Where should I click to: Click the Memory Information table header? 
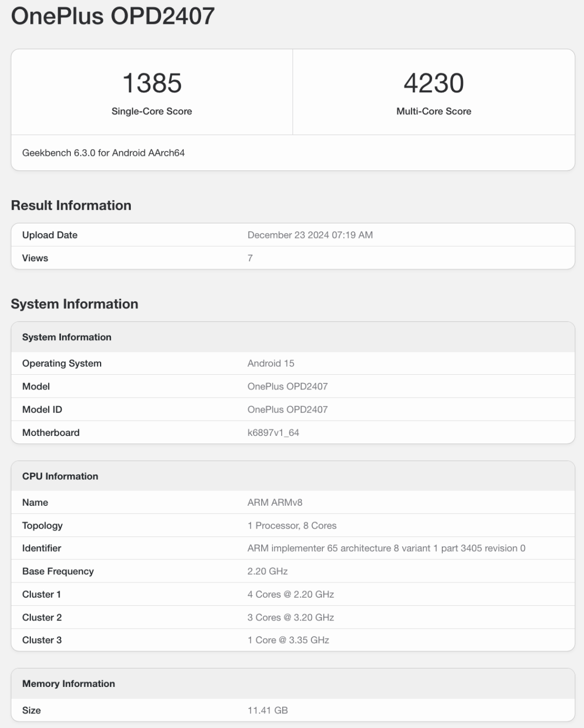point(69,684)
